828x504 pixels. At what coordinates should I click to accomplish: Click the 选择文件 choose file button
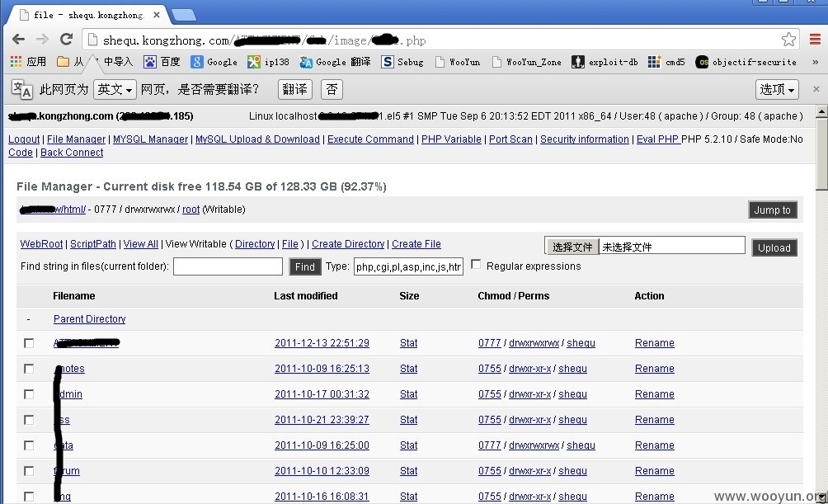coord(572,247)
